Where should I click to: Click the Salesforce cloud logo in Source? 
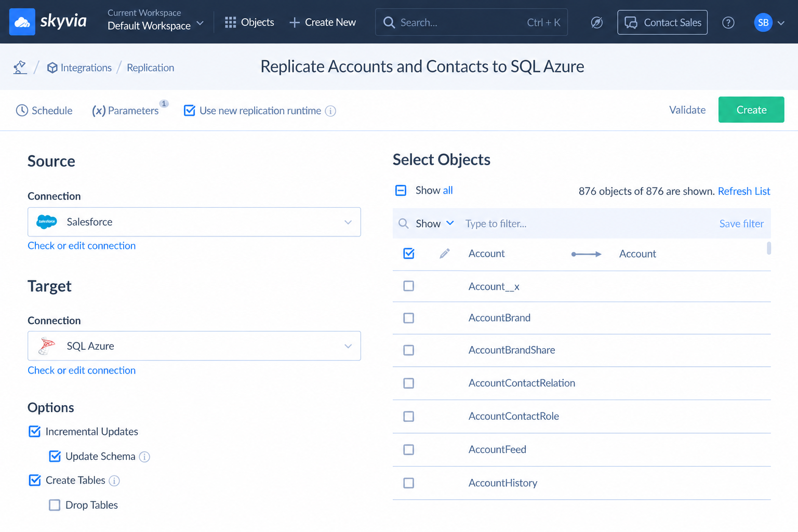coord(47,222)
